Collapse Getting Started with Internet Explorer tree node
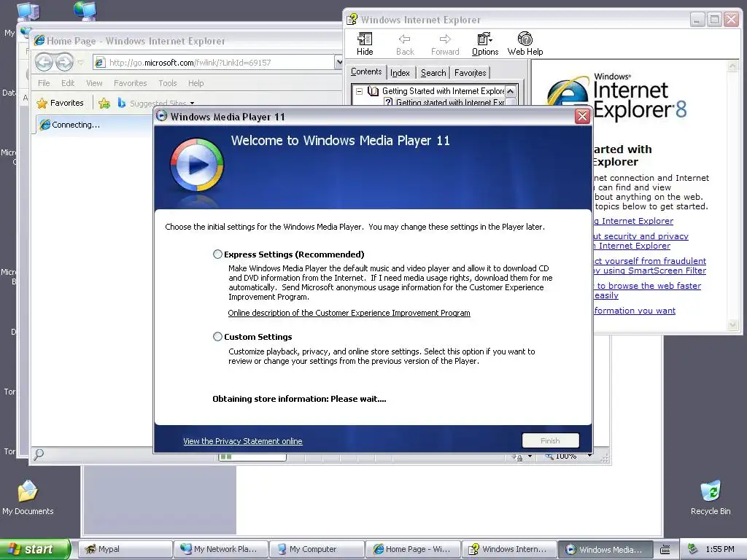747x560 pixels. pos(359,91)
